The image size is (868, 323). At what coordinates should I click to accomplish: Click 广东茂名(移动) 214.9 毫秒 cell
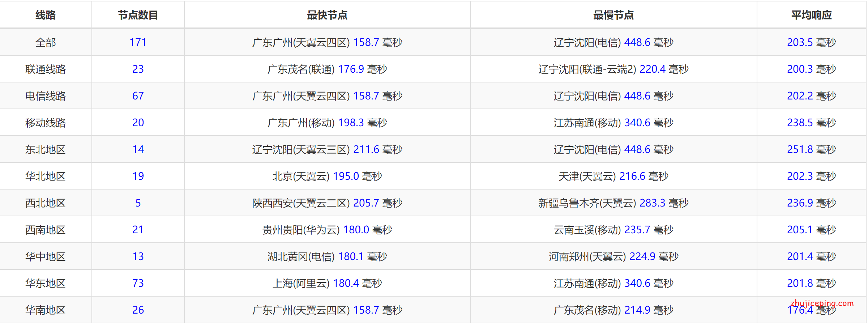613,310
